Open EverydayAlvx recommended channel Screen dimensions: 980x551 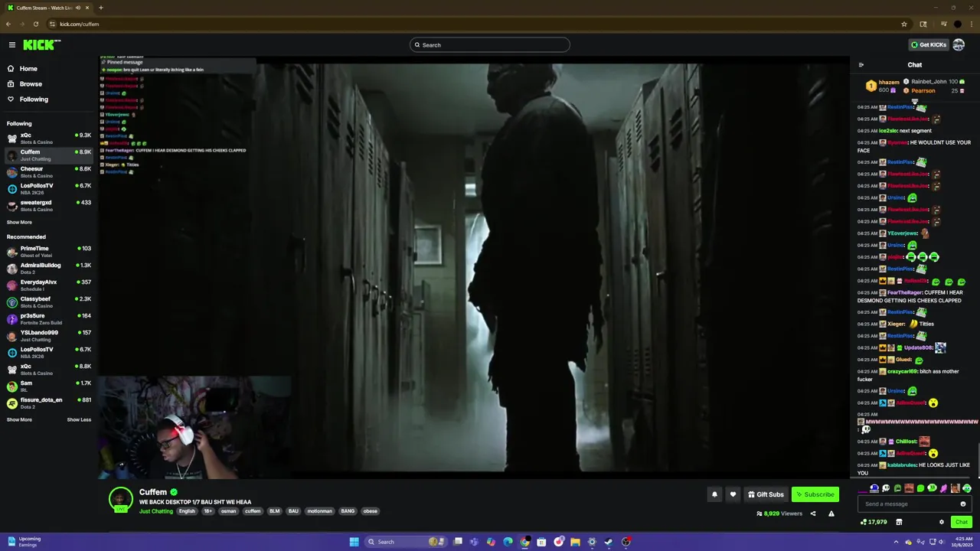coord(49,285)
